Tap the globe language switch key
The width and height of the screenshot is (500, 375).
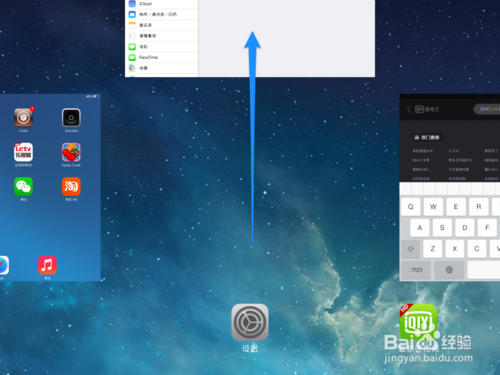[x=449, y=270]
